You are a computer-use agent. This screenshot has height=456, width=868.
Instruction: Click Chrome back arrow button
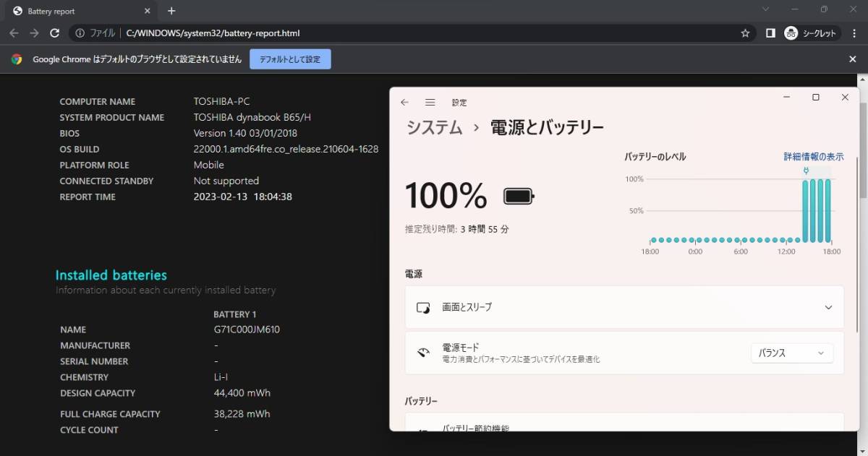click(14, 33)
